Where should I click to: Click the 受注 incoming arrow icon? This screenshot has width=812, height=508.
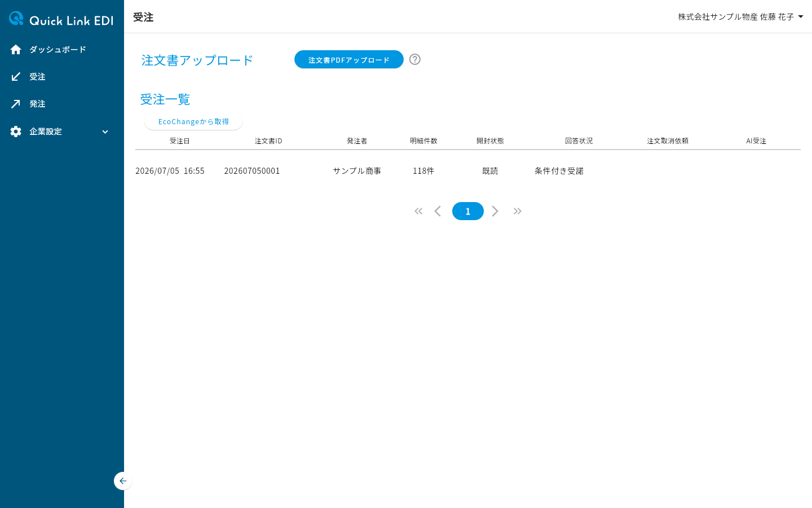point(16,77)
